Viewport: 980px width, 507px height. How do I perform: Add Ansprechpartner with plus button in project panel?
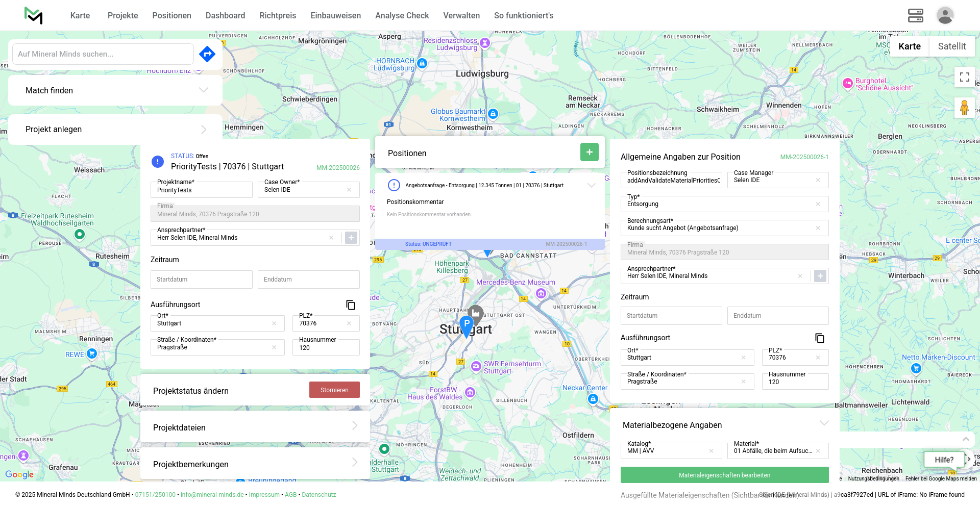(x=351, y=238)
